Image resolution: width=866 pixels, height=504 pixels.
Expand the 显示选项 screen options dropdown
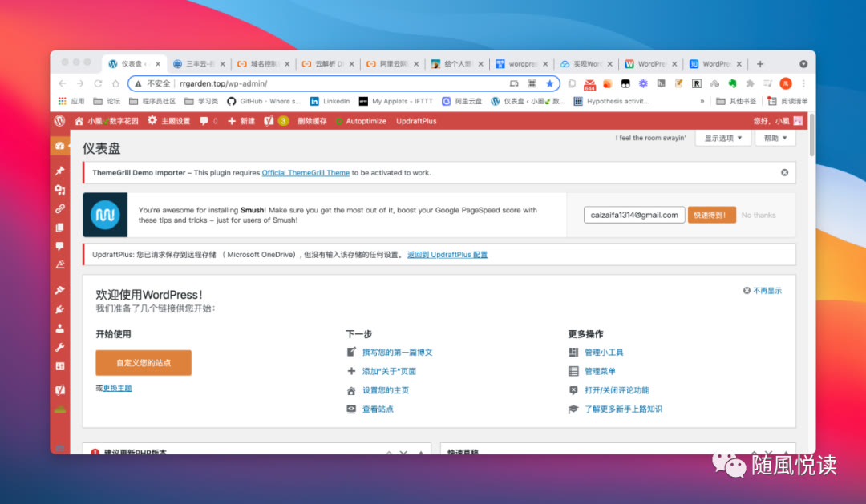click(x=723, y=138)
